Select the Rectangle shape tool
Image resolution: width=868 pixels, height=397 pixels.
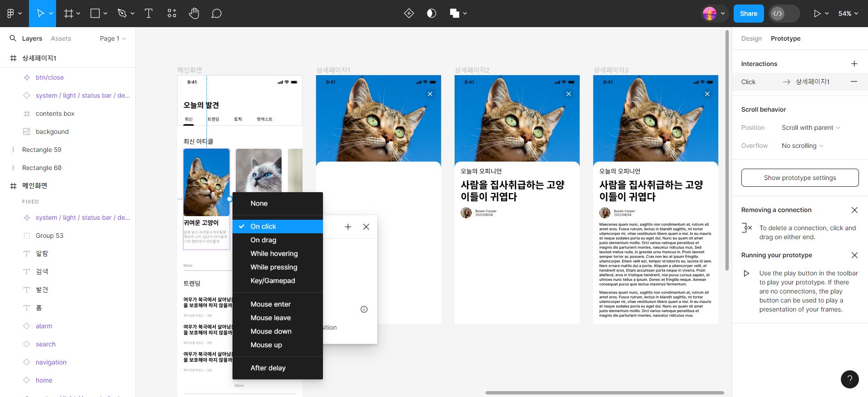click(95, 14)
